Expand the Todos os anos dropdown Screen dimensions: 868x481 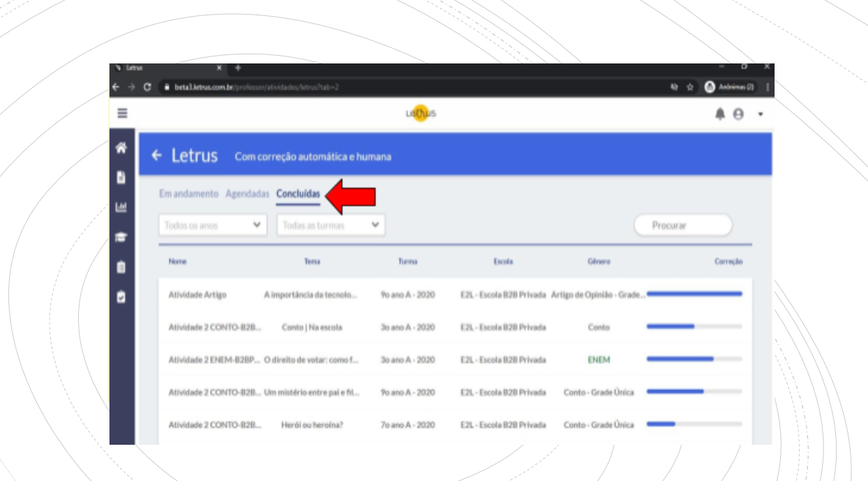click(x=213, y=225)
